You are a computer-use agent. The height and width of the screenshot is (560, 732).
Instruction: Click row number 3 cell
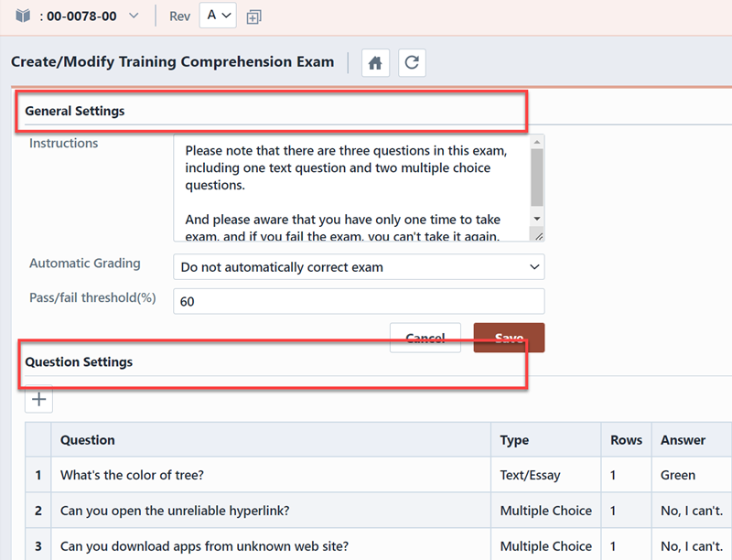coord(38,546)
